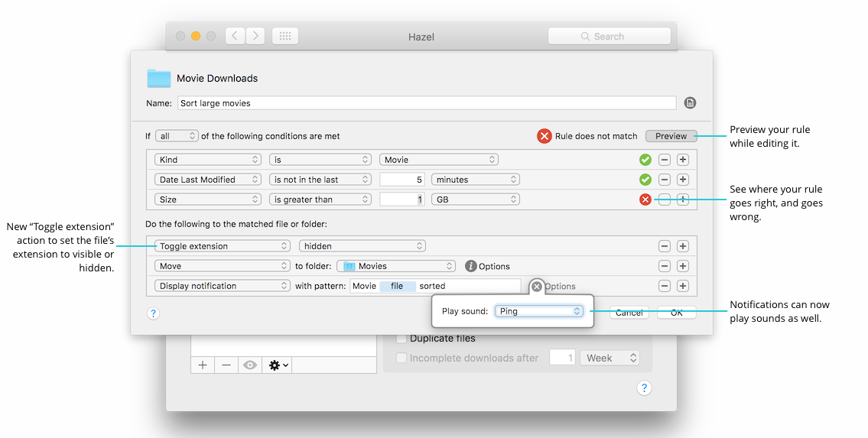868x438 pixels.
Task: Open the Size attribute dropdown
Action: click(207, 200)
